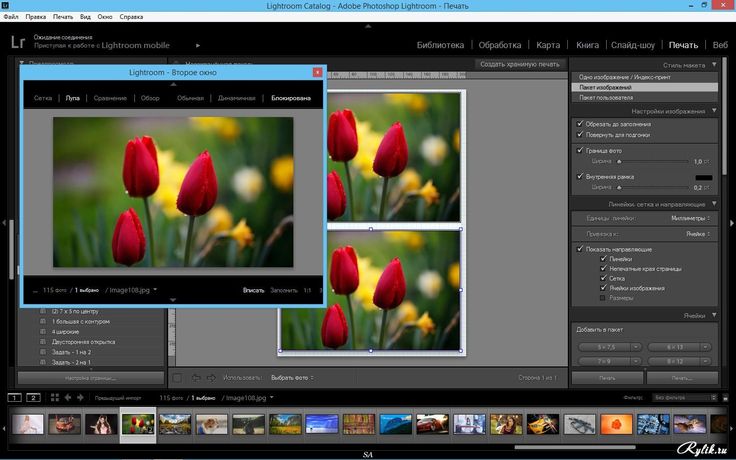
Task: Open 'Выбрать фото' dropdown in toolbar
Action: tap(292, 378)
